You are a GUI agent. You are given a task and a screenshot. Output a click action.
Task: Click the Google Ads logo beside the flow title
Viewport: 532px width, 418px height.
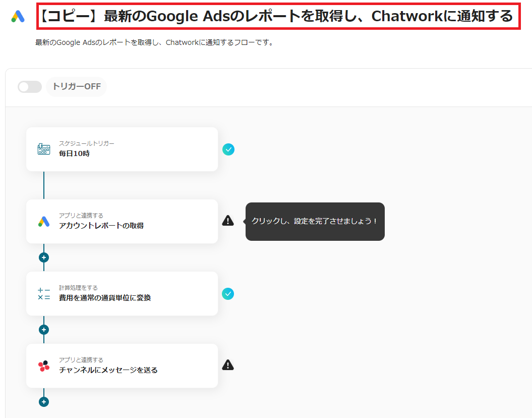point(18,16)
